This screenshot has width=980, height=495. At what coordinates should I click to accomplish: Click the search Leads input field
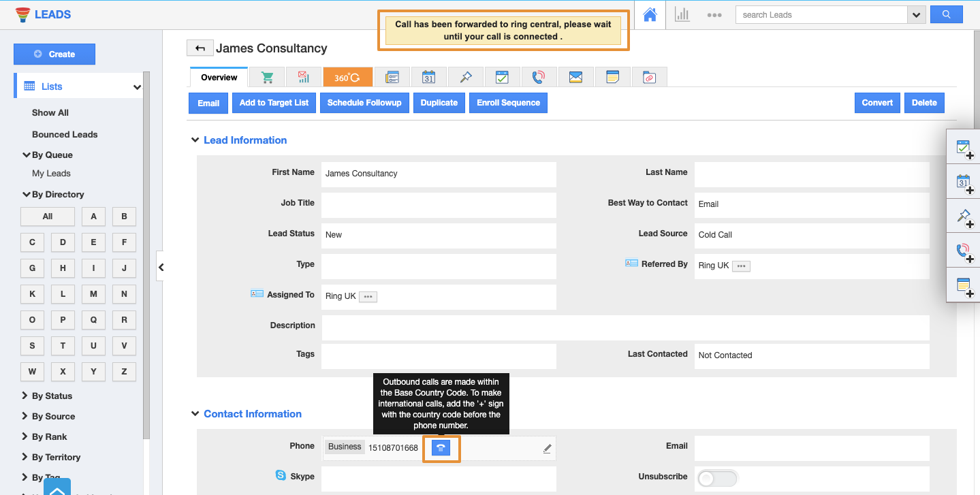coord(821,14)
